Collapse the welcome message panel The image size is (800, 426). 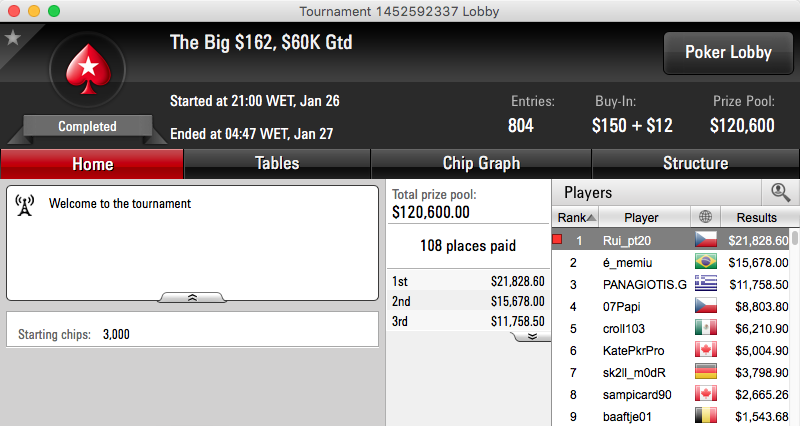click(x=192, y=297)
